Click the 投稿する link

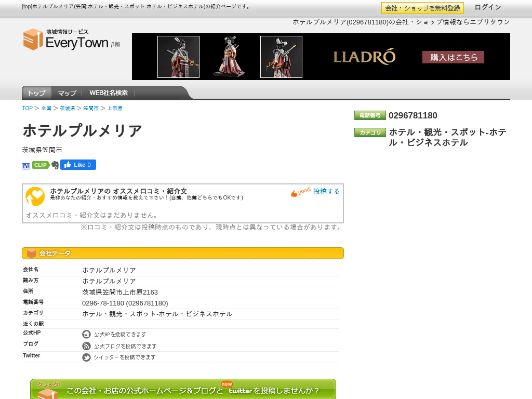326,191
